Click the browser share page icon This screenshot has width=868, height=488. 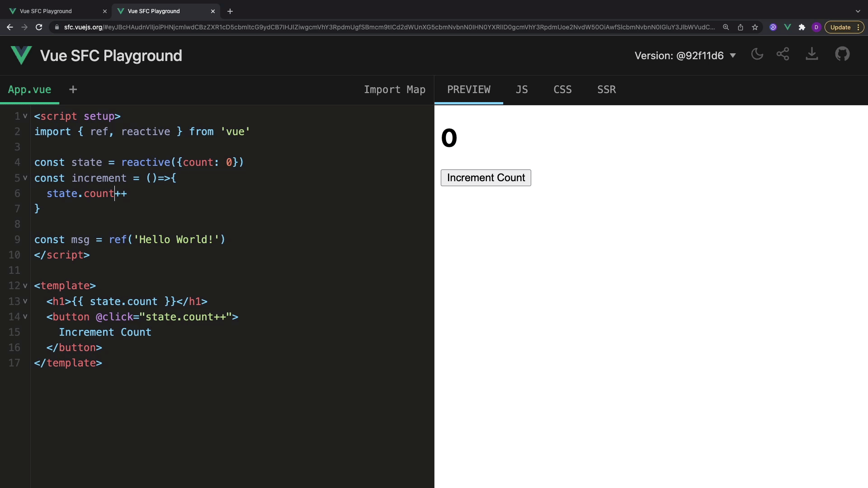[x=741, y=27]
